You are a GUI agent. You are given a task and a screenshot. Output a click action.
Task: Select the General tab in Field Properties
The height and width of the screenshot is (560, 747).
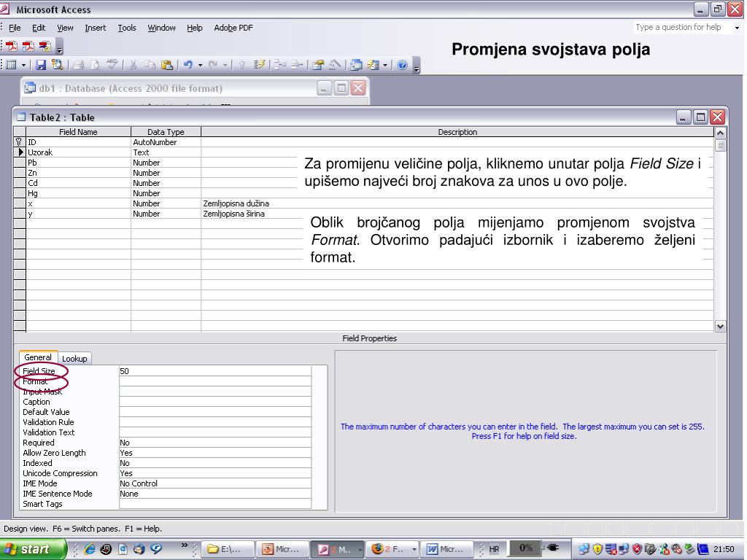pos(38,357)
